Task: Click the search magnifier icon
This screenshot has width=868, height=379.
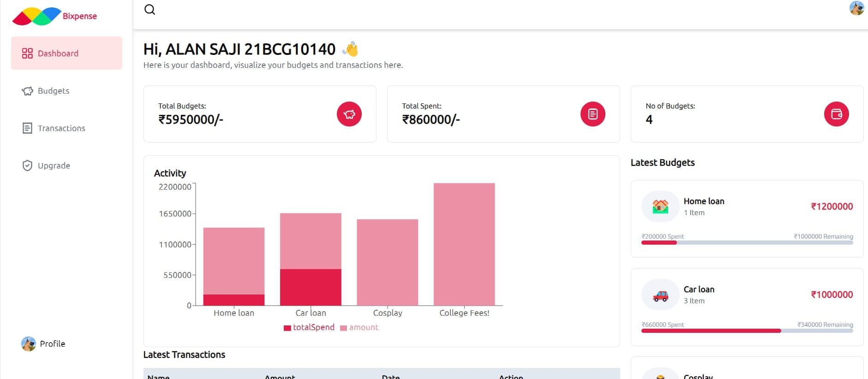Action: [x=150, y=10]
